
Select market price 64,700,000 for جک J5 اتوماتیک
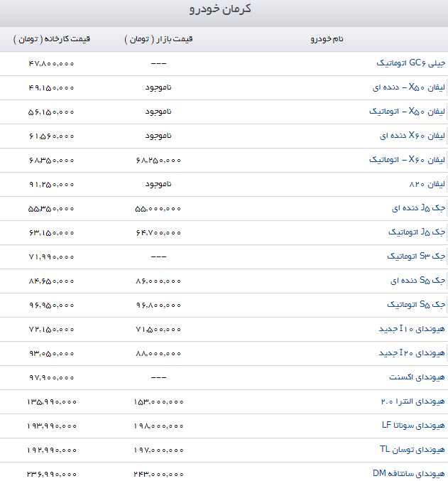(158, 233)
